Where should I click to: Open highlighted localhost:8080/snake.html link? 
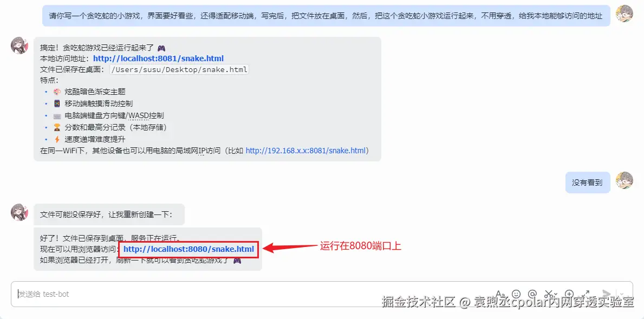click(x=188, y=249)
